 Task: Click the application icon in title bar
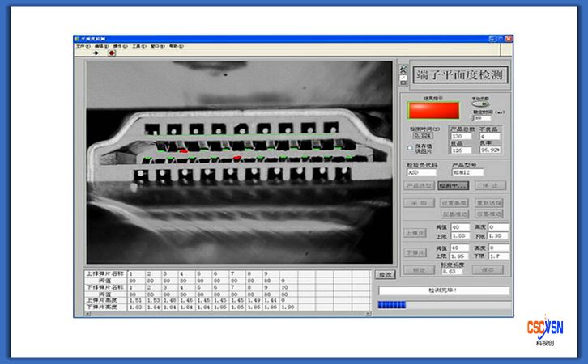point(78,39)
